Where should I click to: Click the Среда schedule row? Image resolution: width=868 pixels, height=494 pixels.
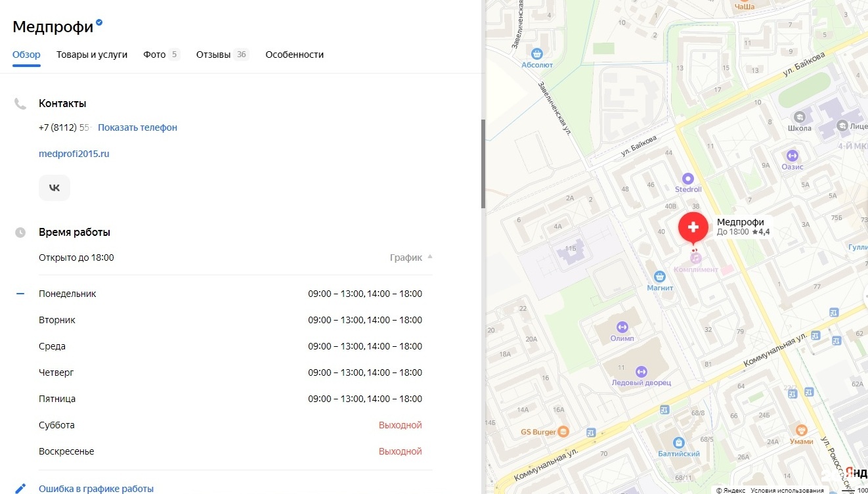click(230, 346)
